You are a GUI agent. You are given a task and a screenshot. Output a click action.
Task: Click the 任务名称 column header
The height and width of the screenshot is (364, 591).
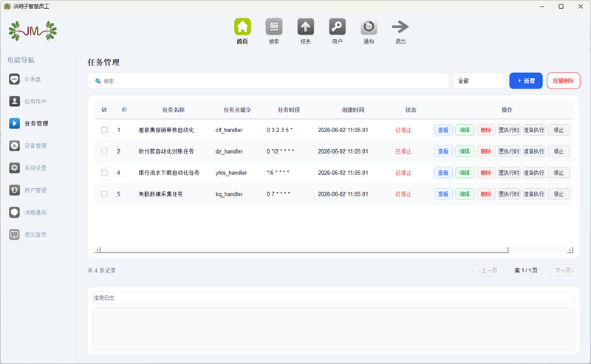(x=174, y=110)
